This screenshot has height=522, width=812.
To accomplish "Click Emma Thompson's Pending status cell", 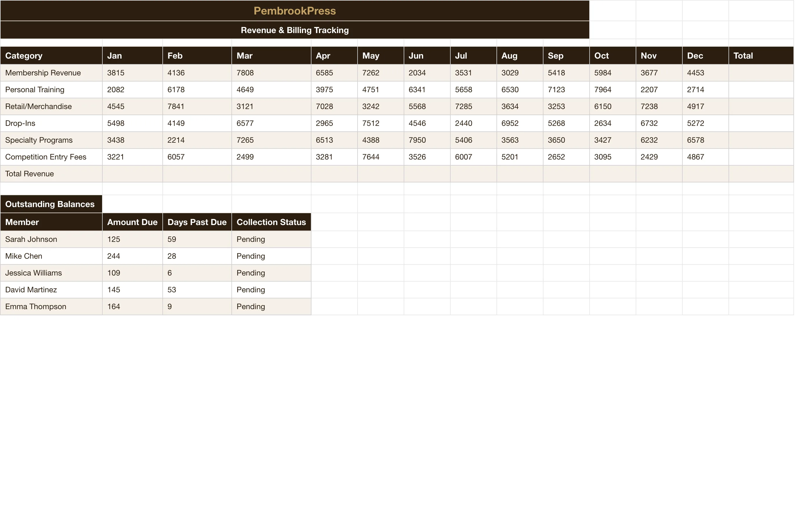I will click(271, 307).
